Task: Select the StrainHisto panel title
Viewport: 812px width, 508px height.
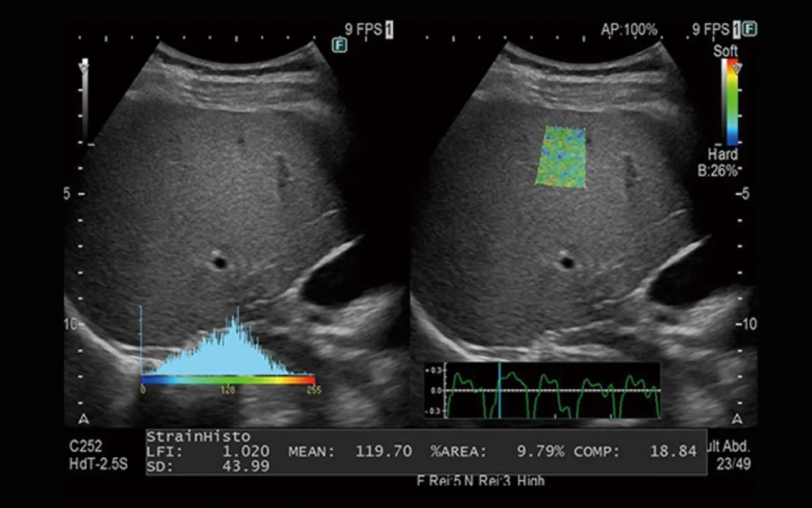Action: (x=198, y=436)
